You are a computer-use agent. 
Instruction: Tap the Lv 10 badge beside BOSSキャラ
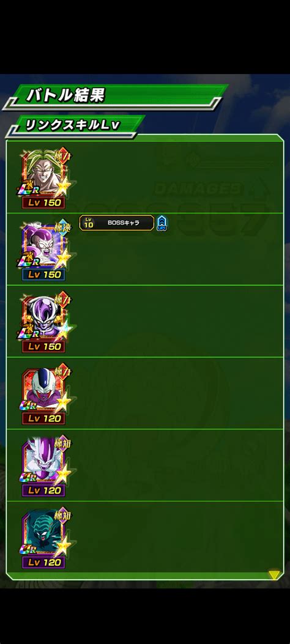tap(89, 223)
